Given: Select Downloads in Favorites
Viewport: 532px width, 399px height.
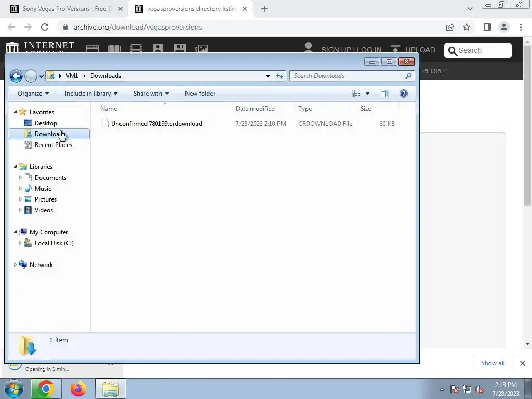Looking at the screenshot, I should pos(49,134).
